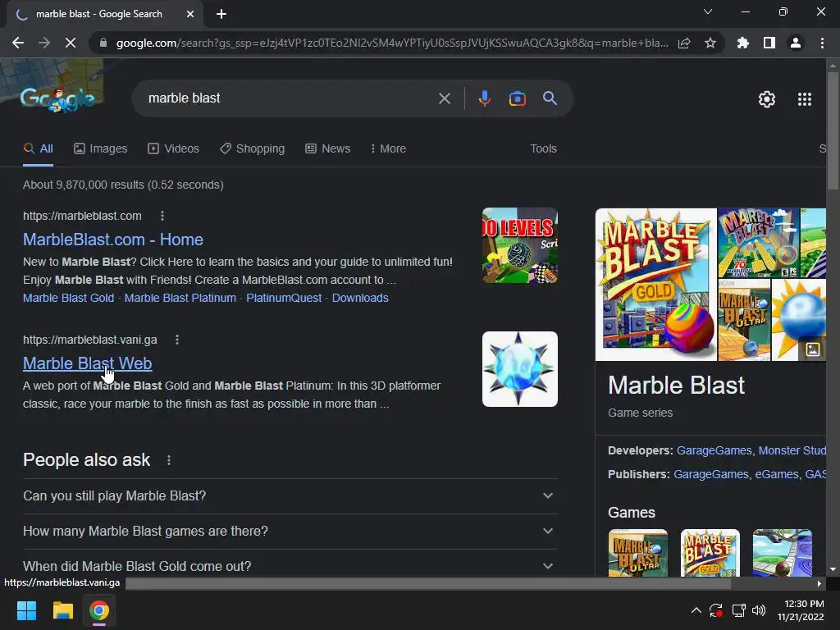Switch to News tab
The image size is (840, 630).
tap(328, 149)
